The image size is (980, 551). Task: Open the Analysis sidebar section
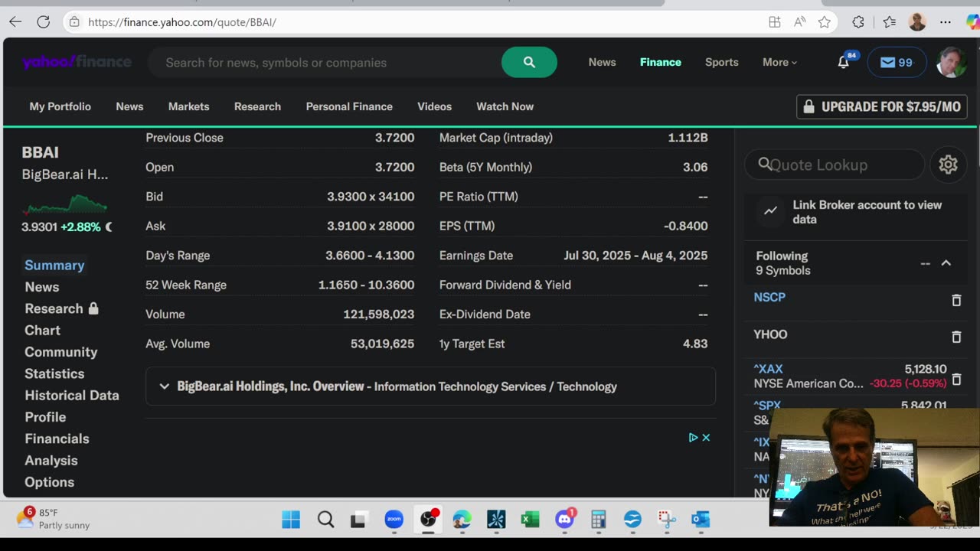pos(51,461)
